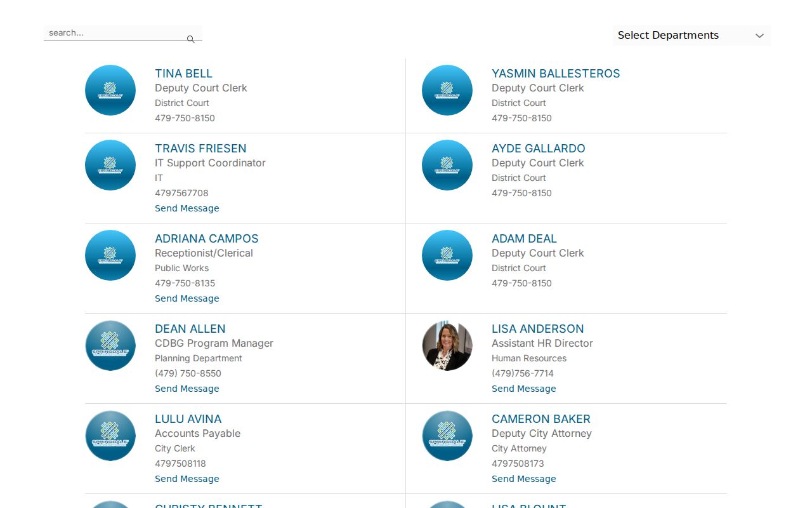
Task: Open the LULU AVINA name link
Action: click(188, 419)
